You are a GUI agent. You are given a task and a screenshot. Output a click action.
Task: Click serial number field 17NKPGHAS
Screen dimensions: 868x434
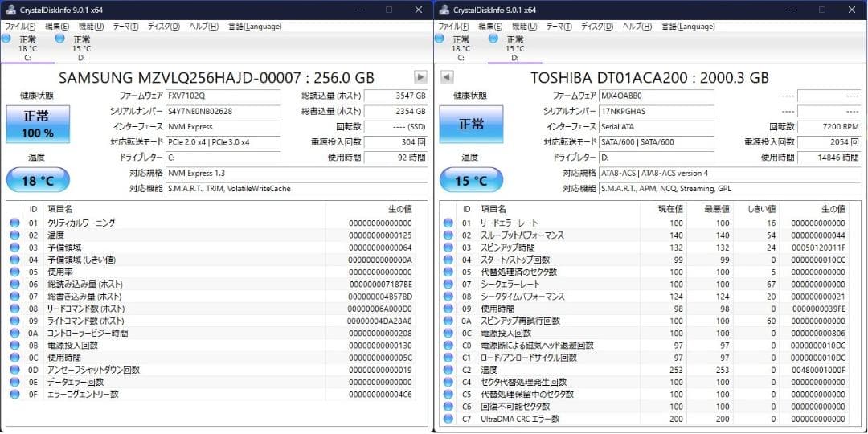point(657,111)
